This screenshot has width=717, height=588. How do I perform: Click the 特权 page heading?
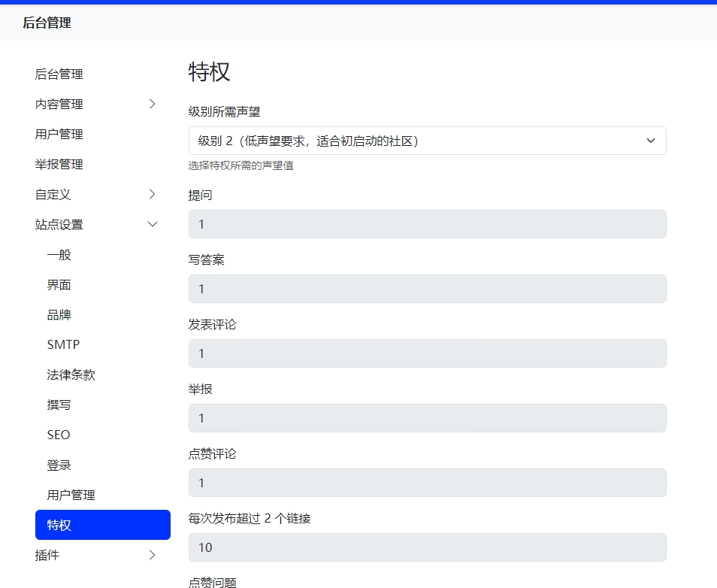coord(209,72)
